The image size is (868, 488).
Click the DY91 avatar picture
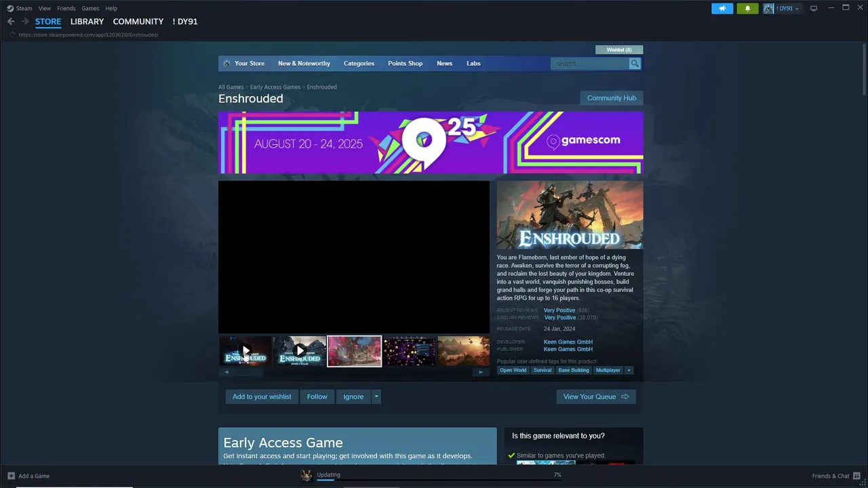[x=768, y=8]
